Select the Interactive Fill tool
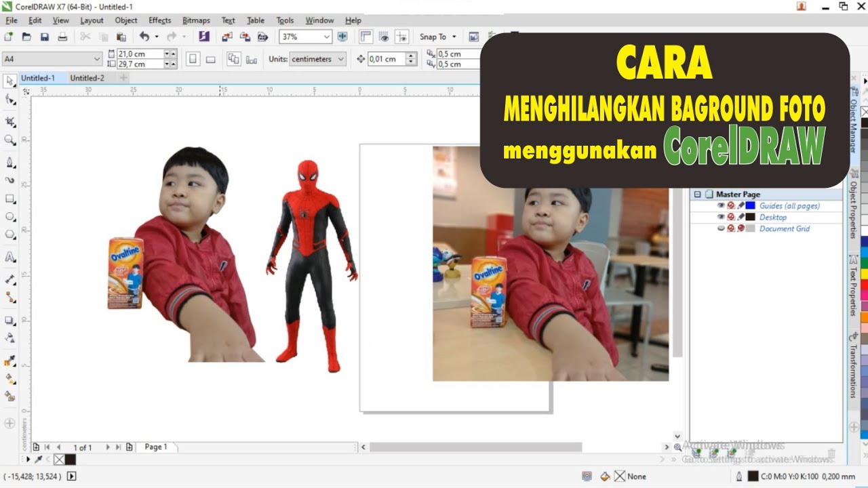Screen dimensions: 868x488 tap(10, 378)
